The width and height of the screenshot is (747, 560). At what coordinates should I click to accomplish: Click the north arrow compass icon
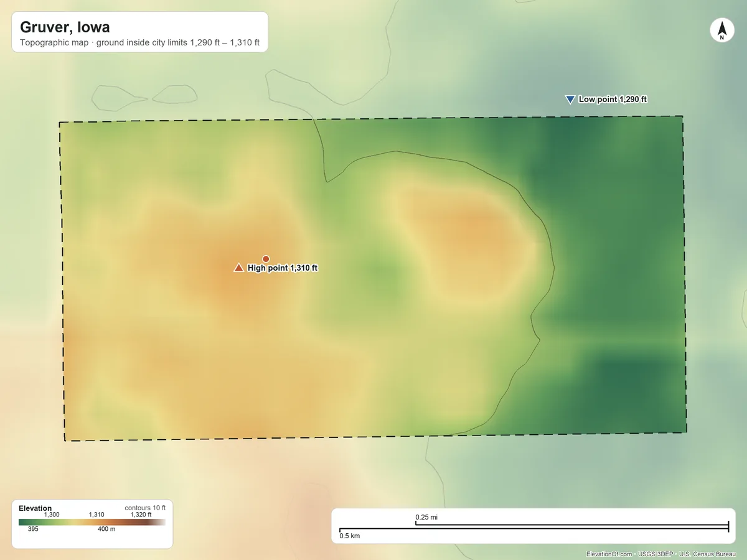coord(722,31)
